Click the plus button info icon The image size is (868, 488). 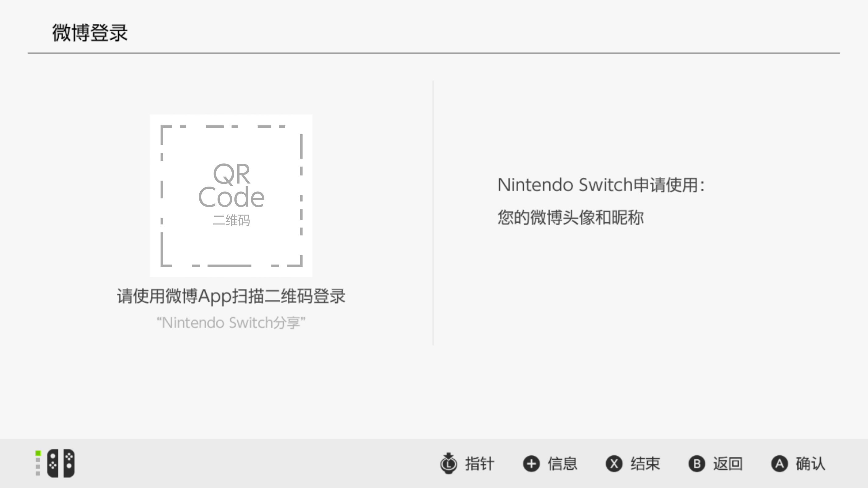tap(532, 464)
